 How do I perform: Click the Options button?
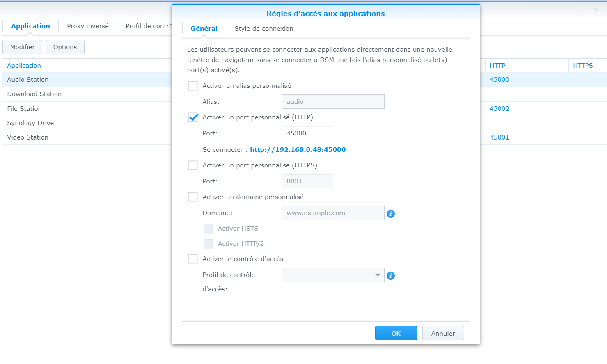click(65, 47)
